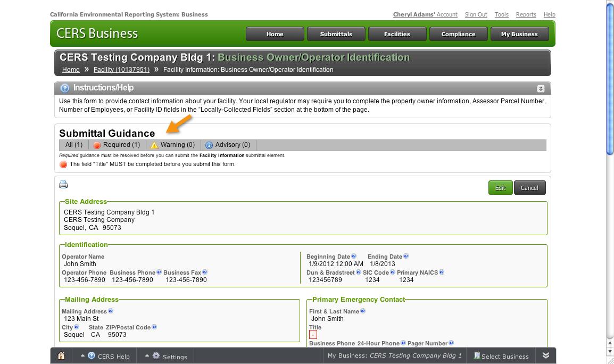Click the Select Business building icon

click(x=477, y=356)
